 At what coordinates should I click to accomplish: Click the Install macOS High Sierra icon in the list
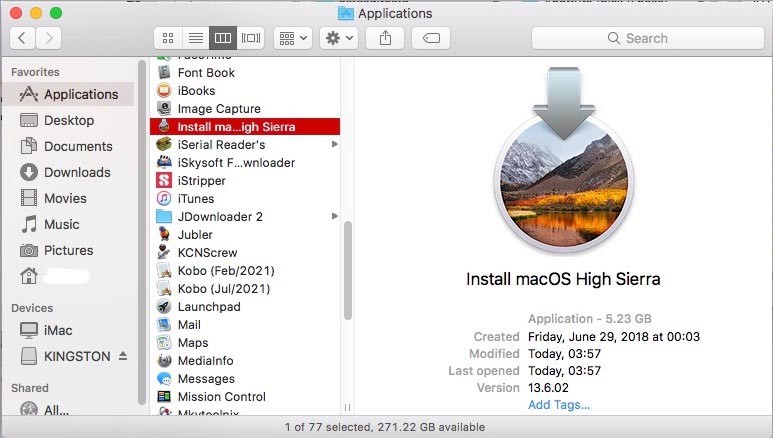click(164, 127)
